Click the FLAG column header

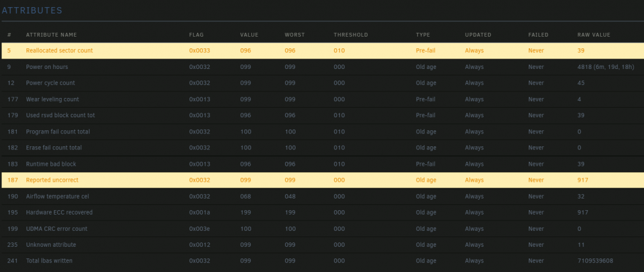pyautogui.click(x=196, y=35)
